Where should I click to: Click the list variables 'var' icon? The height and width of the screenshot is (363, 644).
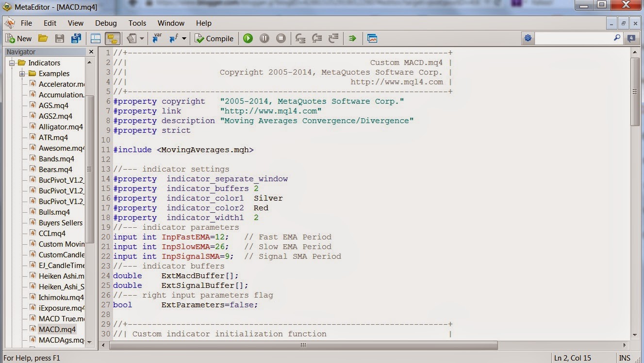pos(157,38)
